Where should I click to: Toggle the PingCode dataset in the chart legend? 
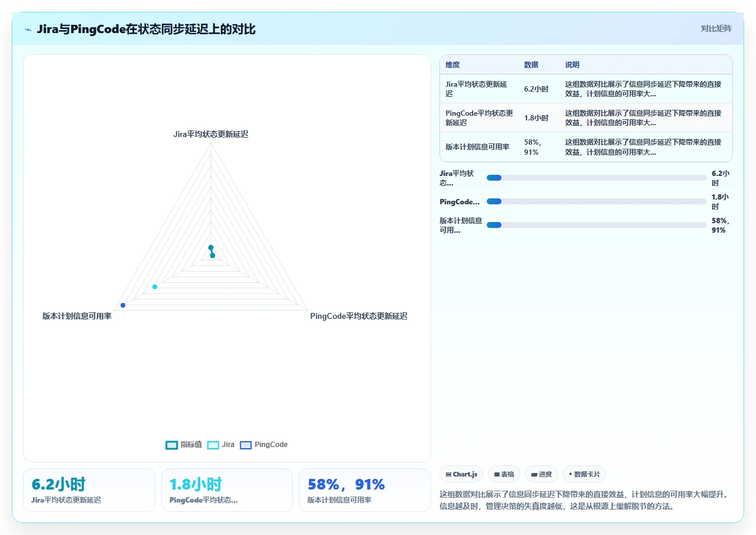263,445
